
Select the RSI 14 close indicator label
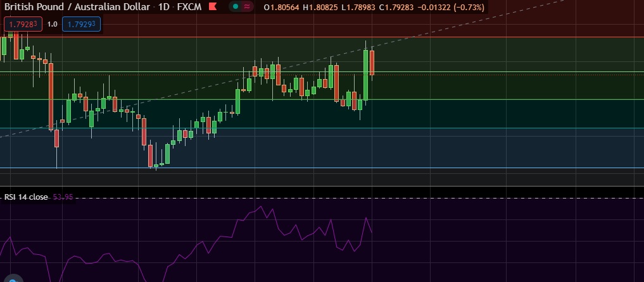[26, 197]
